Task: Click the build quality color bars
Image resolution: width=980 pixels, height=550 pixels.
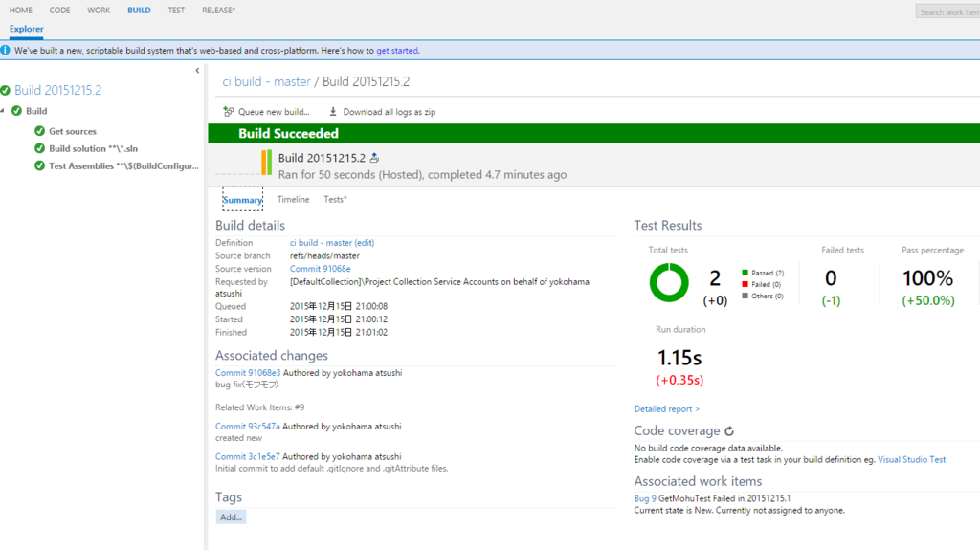Action: pos(266,162)
